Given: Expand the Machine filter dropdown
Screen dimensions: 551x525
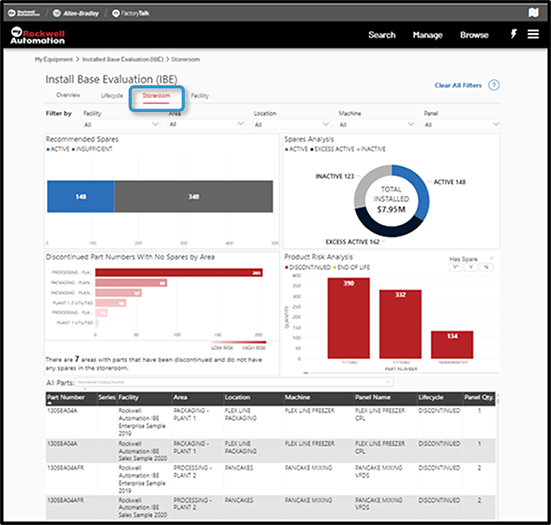Looking at the screenshot, I should click(376, 124).
